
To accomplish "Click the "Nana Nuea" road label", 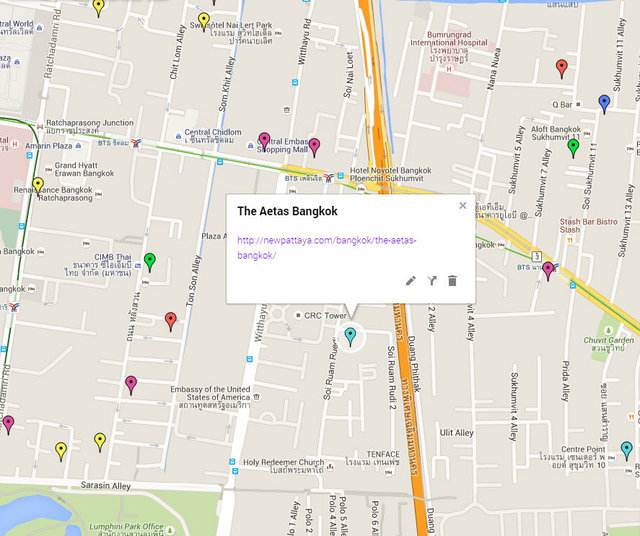I will 493,69.
